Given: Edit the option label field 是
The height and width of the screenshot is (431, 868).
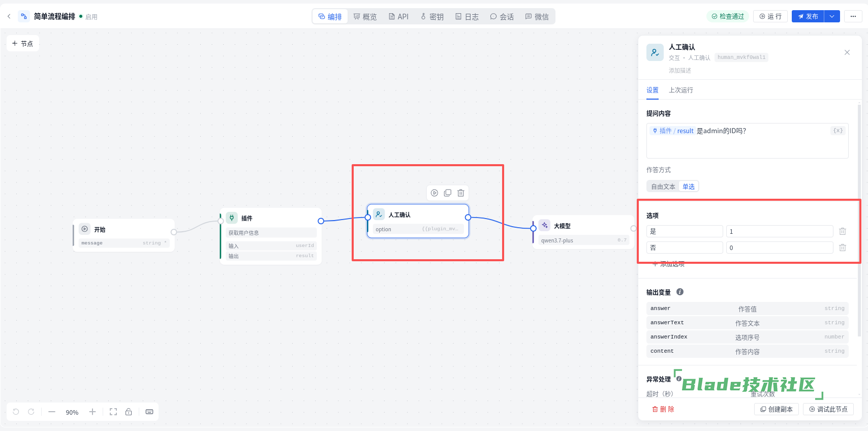Looking at the screenshot, I should [685, 231].
